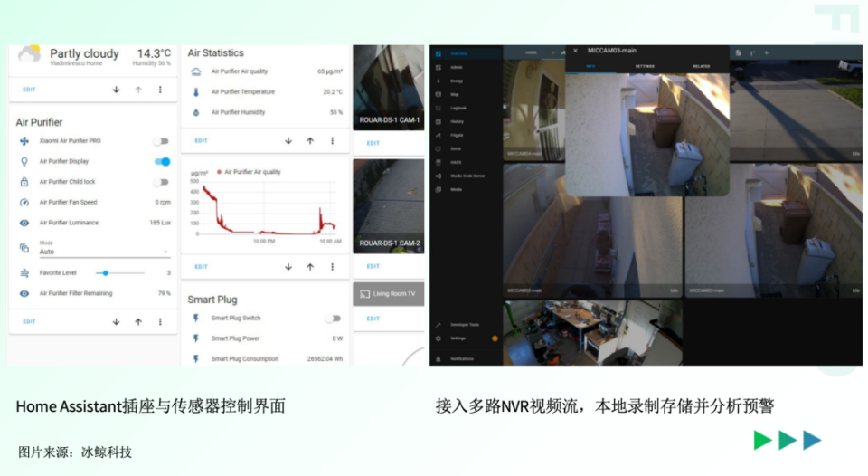Image resolution: width=868 pixels, height=476 pixels.
Task: Click the Xiaomi Air Purifier PRO fan icon
Action: pos(24,141)
